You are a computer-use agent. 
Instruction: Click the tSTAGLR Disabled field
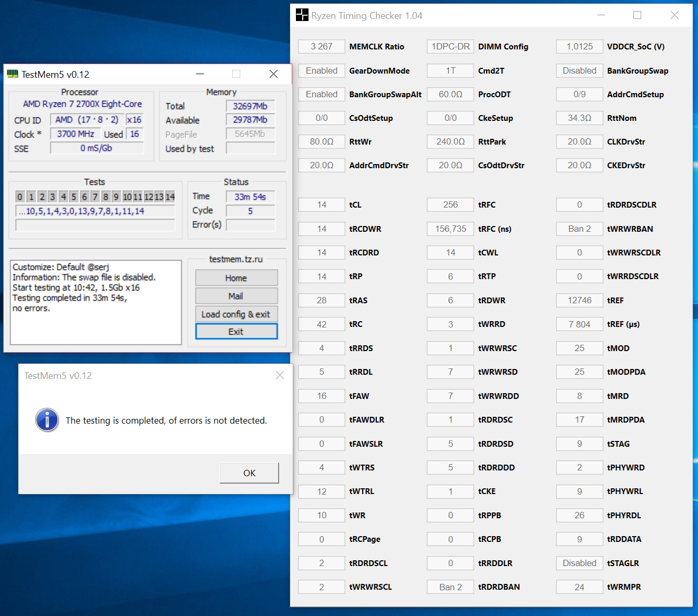pos(580,563)
